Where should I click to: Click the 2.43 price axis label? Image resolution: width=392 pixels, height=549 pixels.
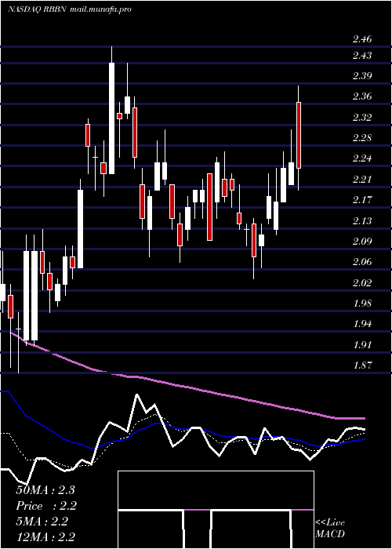(362, 56)
